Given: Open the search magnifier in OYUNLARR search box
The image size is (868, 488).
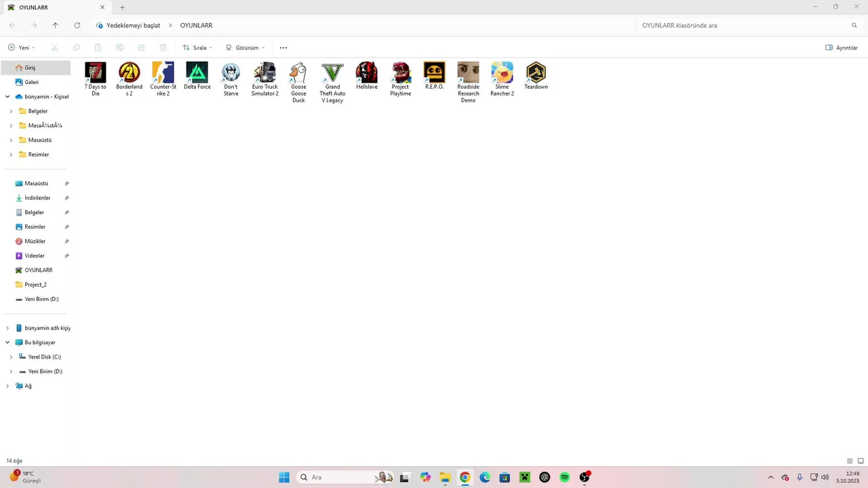Looking at the screenshot, I should pos(854,25).
